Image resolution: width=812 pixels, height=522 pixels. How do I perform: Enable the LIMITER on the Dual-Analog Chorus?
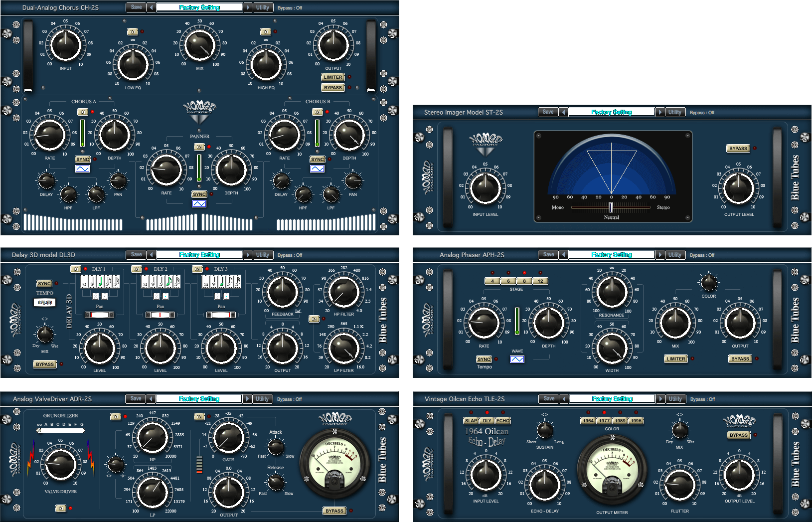[x=332, y=77]
